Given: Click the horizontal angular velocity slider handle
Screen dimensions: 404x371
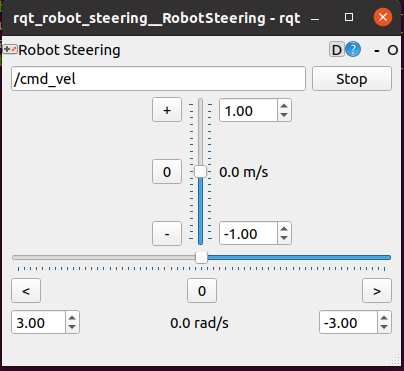Looking at the screenshot, I should pos(201,257).
